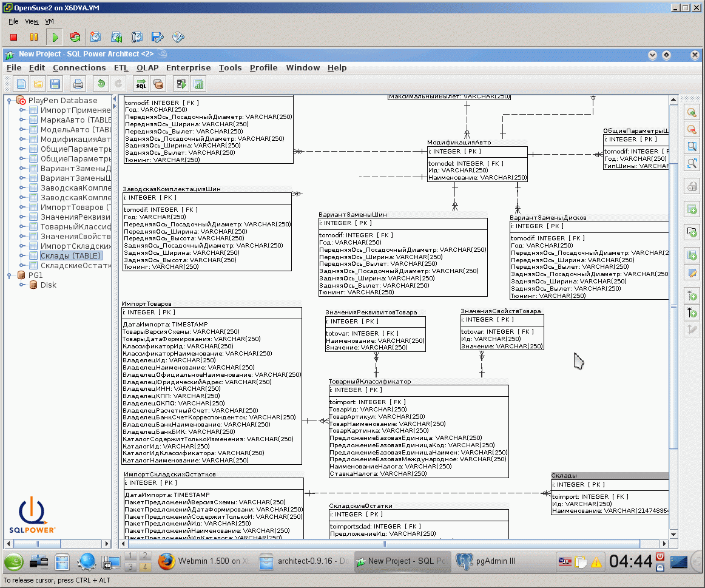Click the Save Project icon

[55, 84]
